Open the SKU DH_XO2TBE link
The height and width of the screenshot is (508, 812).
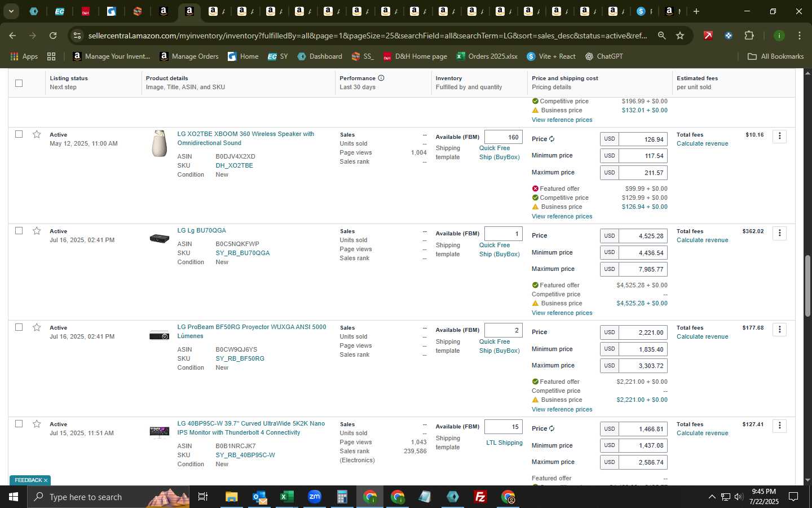234,165
